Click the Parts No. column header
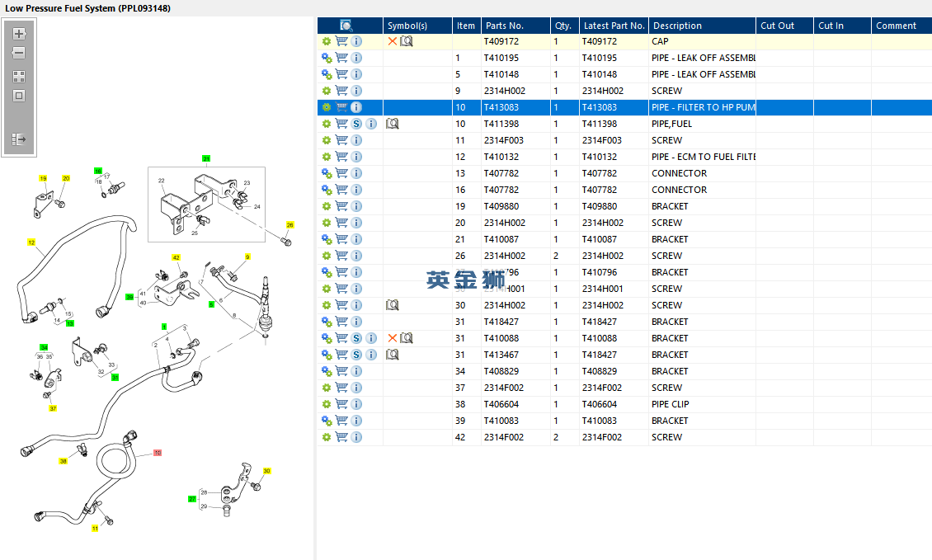The height and width of the screenshot is (560, 932). 505,26
